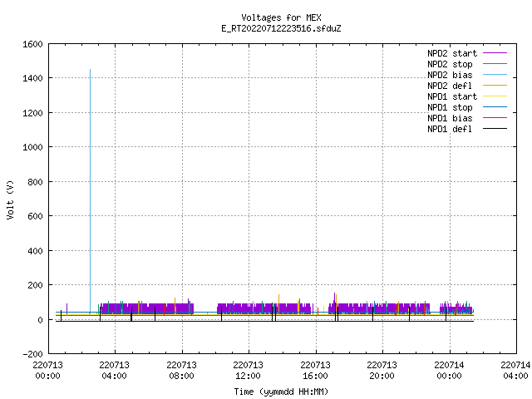Click the 'NPD2 start' legend label

tap(452, 53)
